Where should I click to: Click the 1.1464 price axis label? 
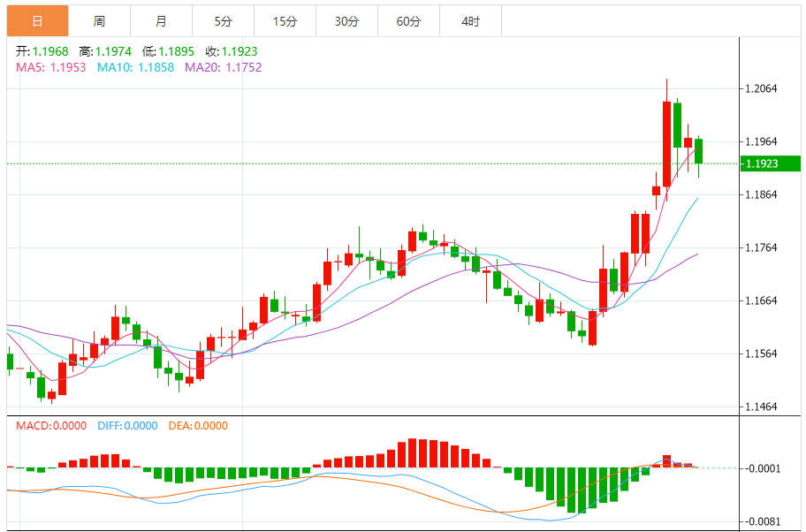pos(762,407)
